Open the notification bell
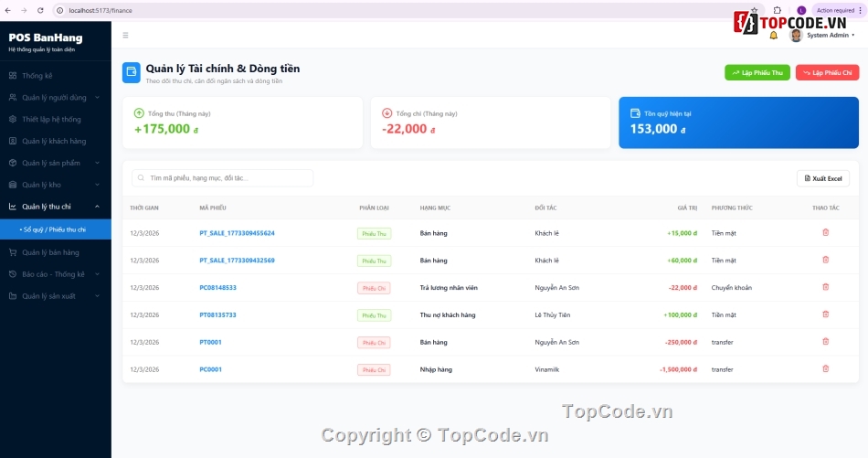Viewport: 868px width, 458px height. [x=773, y=36]
